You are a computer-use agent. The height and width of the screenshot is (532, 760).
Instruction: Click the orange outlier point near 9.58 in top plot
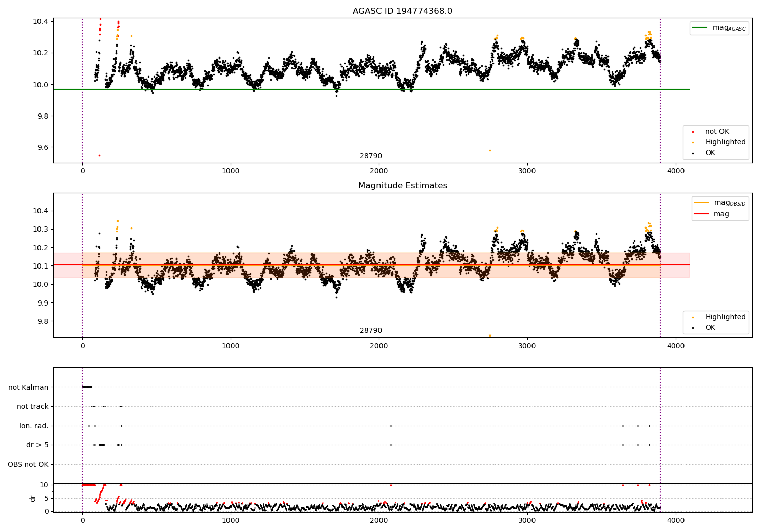pyautogui.click(x=490, y=150)
